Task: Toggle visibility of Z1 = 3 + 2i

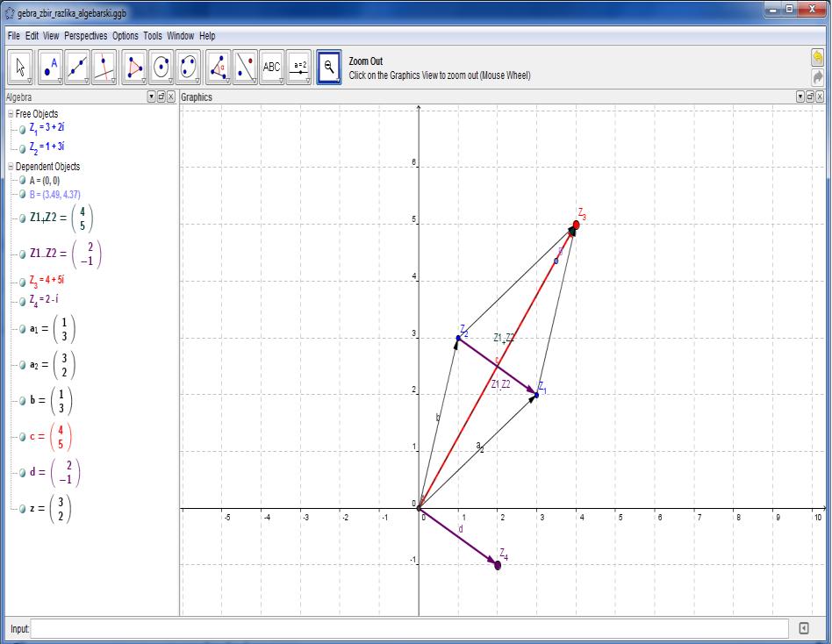Action: coord(22,129)
